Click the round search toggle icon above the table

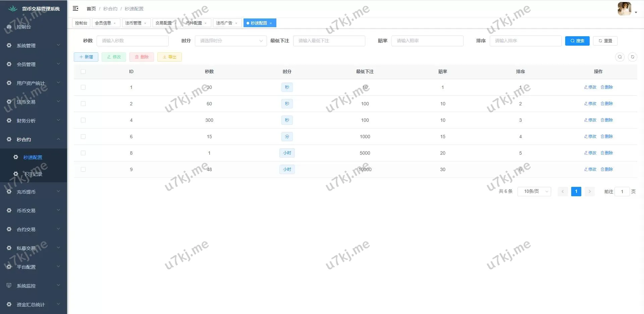(620, 57)
